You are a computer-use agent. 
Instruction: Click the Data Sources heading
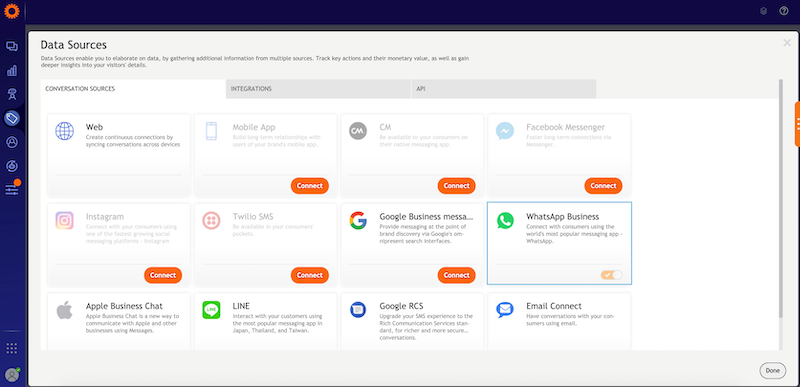(73, 45)
